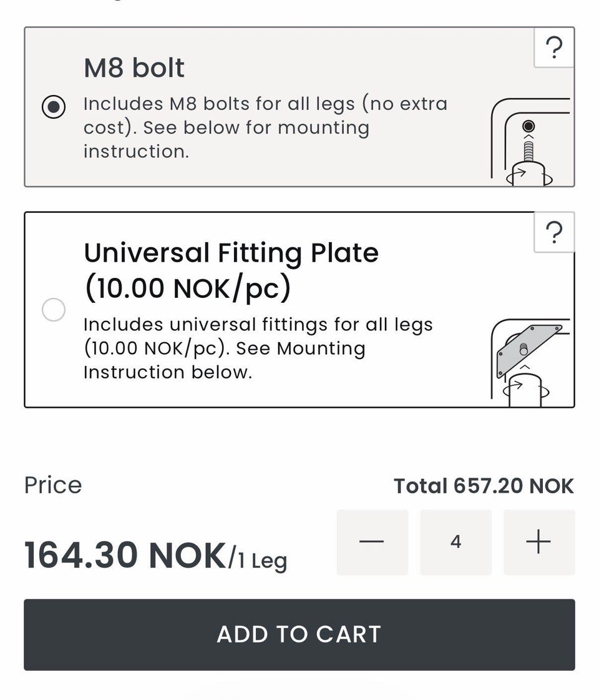Select the Universal Fitting Plate radio button
The image size is (599, 700).
click(x=54, y=309)
